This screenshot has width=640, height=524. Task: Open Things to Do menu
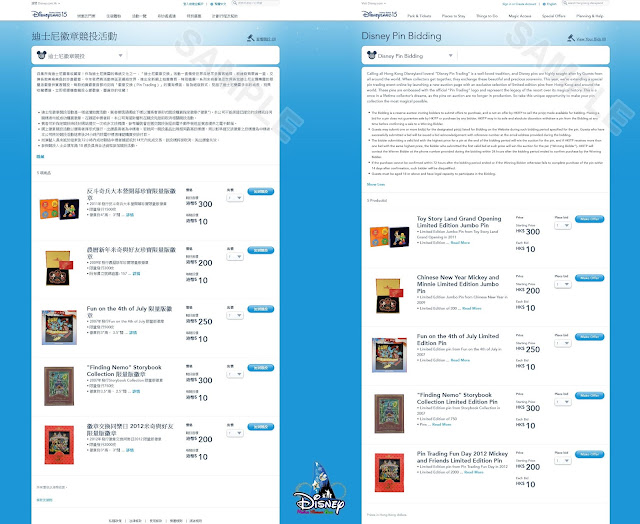tap(487, 16)
